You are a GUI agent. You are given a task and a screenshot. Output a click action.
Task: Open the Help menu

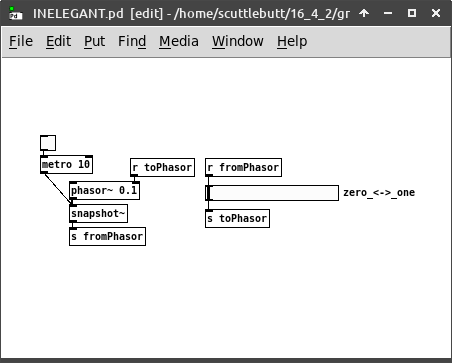pyautogui.click(x=292, y=41)
